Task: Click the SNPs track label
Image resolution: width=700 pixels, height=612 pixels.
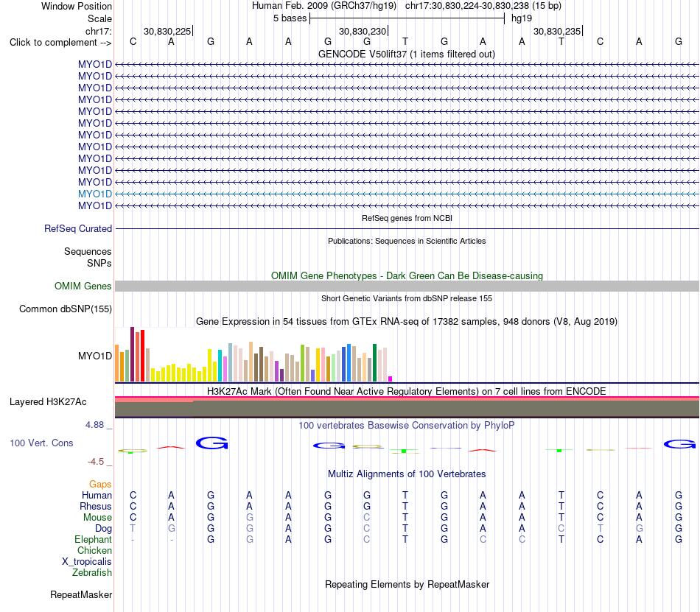Action: (x=99, y=263)
